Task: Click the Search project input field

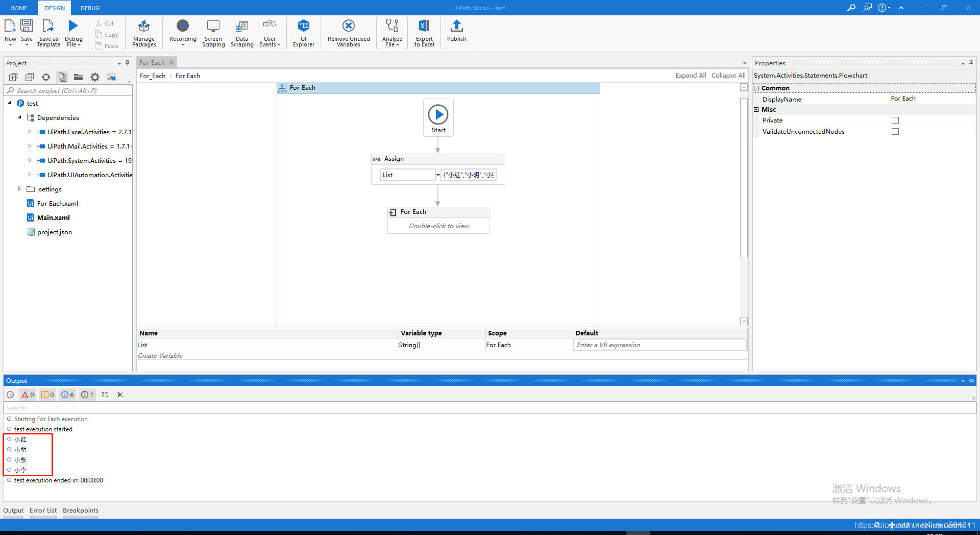Action: [x=66, y=90]
